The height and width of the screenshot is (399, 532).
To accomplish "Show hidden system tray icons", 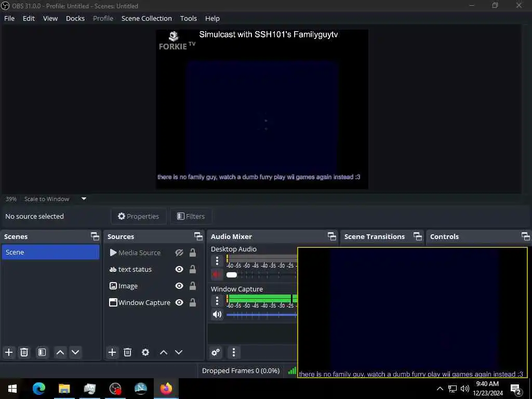I will 440,389.
